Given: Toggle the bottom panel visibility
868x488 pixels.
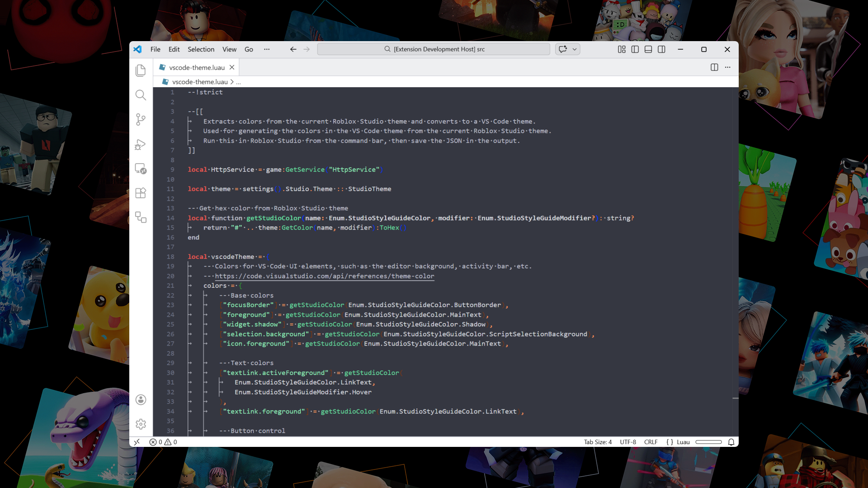Looking at the screenshot, I should click(648, 49).
